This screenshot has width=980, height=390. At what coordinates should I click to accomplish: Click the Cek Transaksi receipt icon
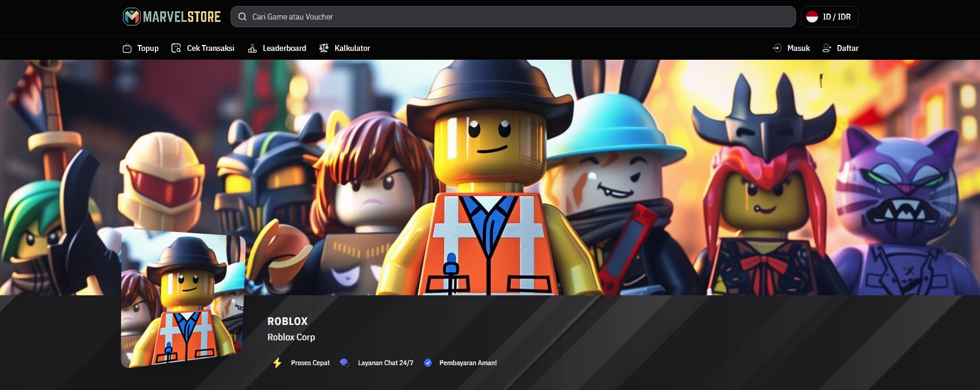(176, 48)
